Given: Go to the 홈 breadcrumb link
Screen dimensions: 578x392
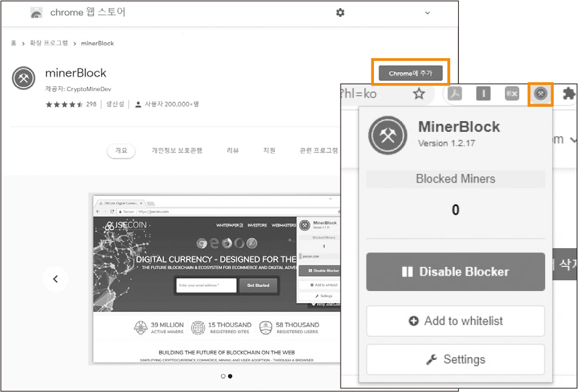Looking at the screenshot, I should click(x=13, y=43).
